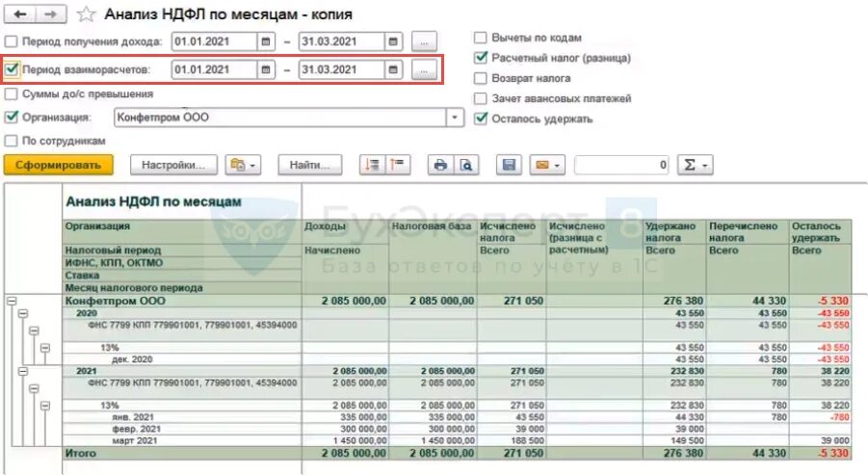Open calendar for income period end date
This screenshot has height=475, width=868.
tap(393, 41)
